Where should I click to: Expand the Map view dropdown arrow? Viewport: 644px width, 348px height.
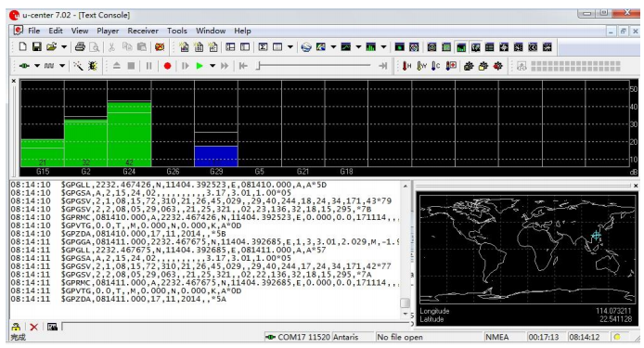[x=333, y=46]
